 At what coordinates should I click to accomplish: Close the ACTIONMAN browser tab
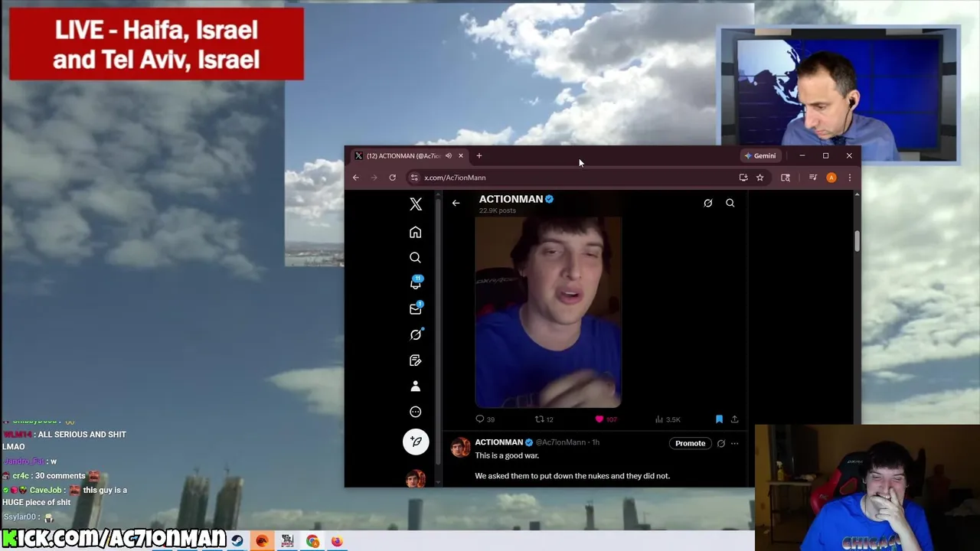point(461,156)
